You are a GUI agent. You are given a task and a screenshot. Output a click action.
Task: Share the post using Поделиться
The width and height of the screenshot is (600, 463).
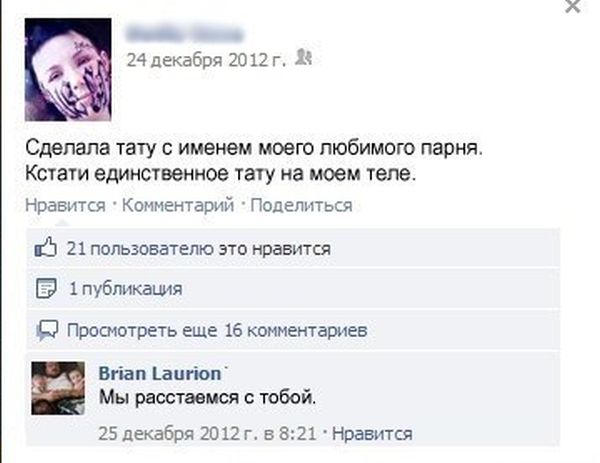pyautogui.click(x=301, y=205)
